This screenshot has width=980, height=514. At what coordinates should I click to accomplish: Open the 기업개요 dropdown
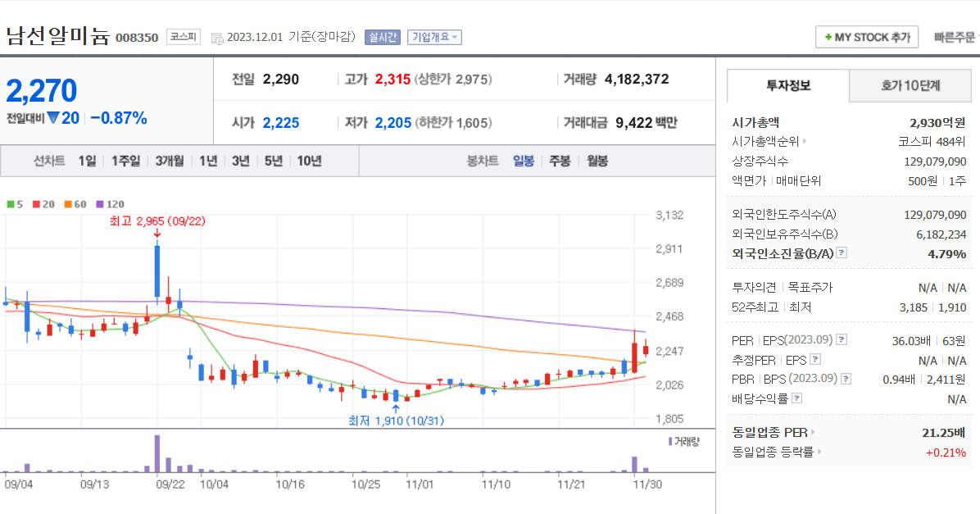434,37
